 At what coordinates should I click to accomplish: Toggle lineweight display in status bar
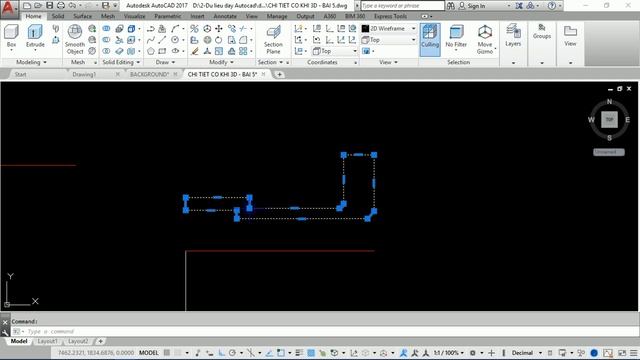299,353
